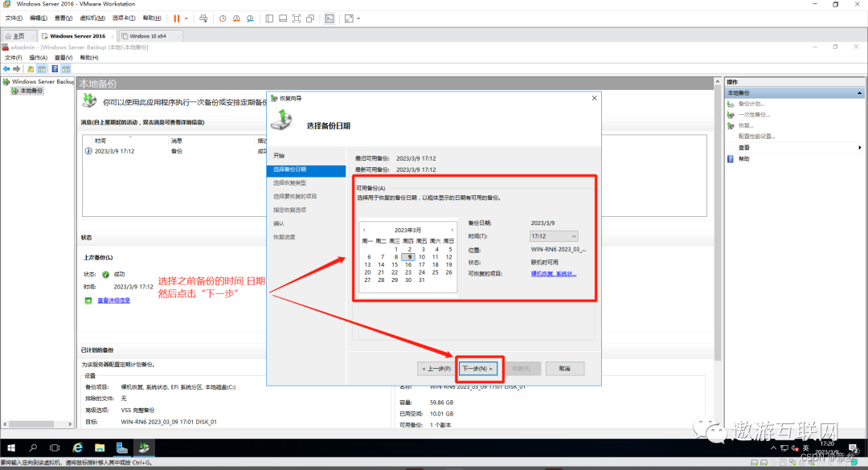This screenshot has height=470, width=868.
Task: Expand the 查看 submenu arrow in actions pane
Action: point(860,148)
